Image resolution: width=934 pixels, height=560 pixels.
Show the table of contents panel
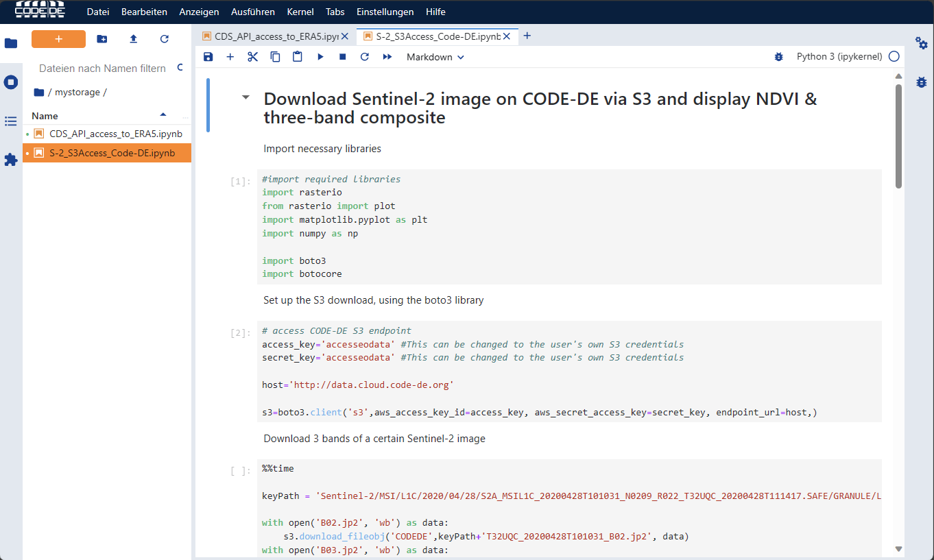11,121
